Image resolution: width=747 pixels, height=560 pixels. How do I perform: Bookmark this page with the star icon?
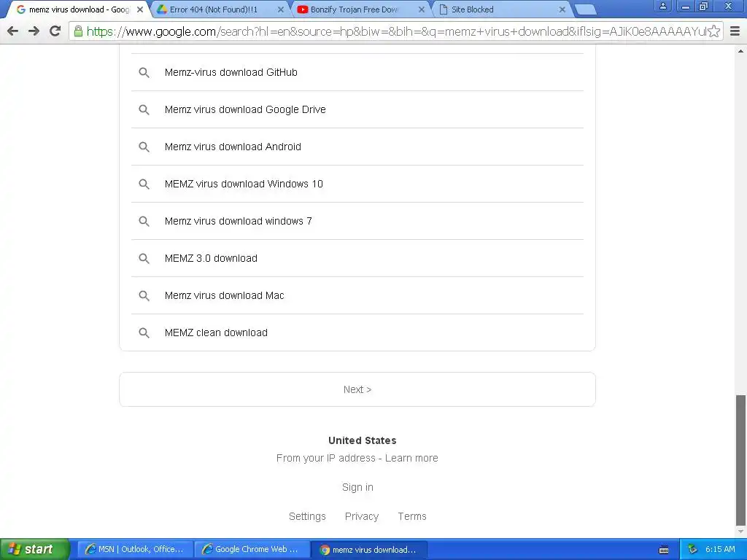coord(713,31)
